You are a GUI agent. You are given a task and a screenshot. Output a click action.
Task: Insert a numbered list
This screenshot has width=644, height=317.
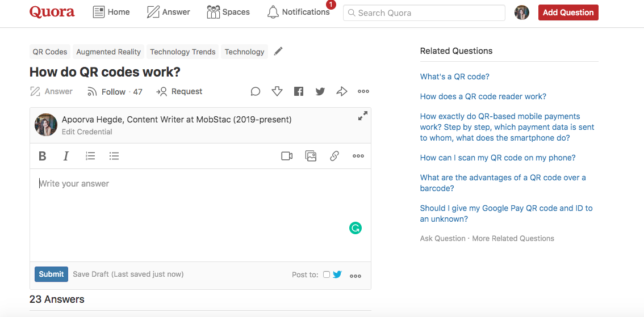pos(90,156)
